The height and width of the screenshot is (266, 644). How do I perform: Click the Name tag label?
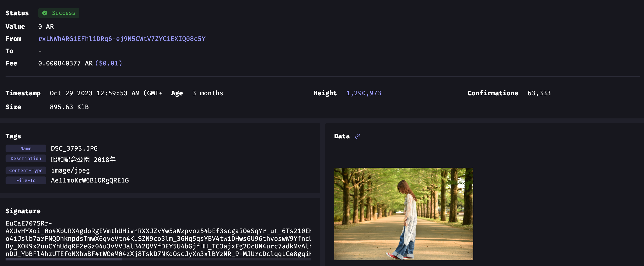click(x=26, y=148)
